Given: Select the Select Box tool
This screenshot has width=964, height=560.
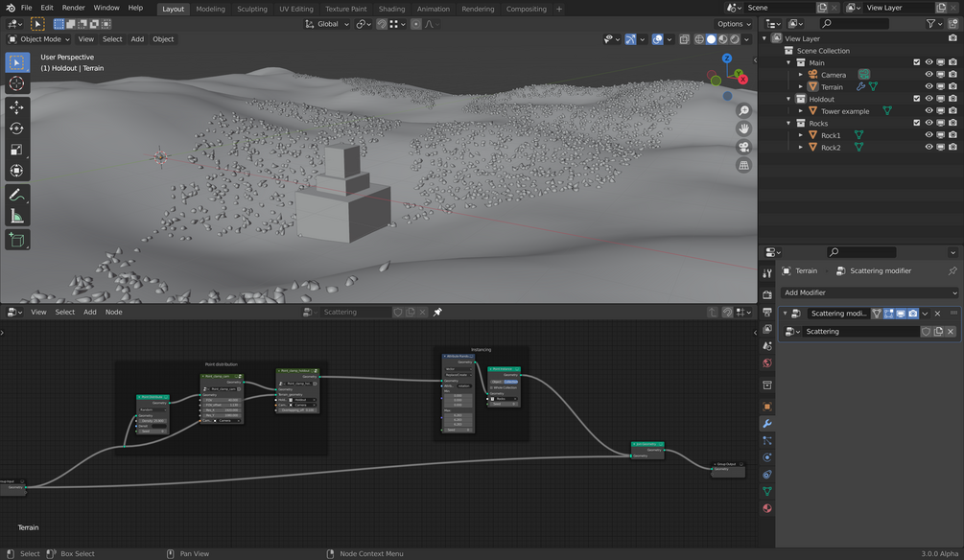Looking at the screenshot, I should point(16,62).
